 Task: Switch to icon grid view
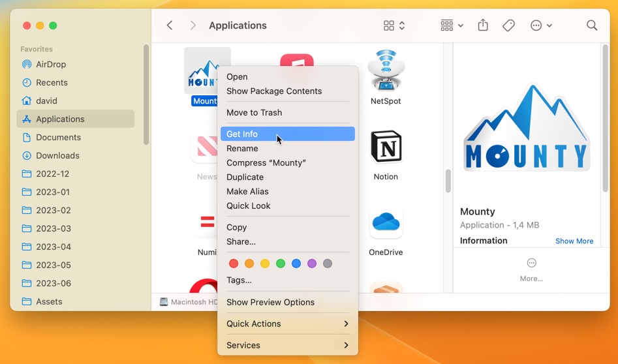pyautogui.click(x=388, y=25)
